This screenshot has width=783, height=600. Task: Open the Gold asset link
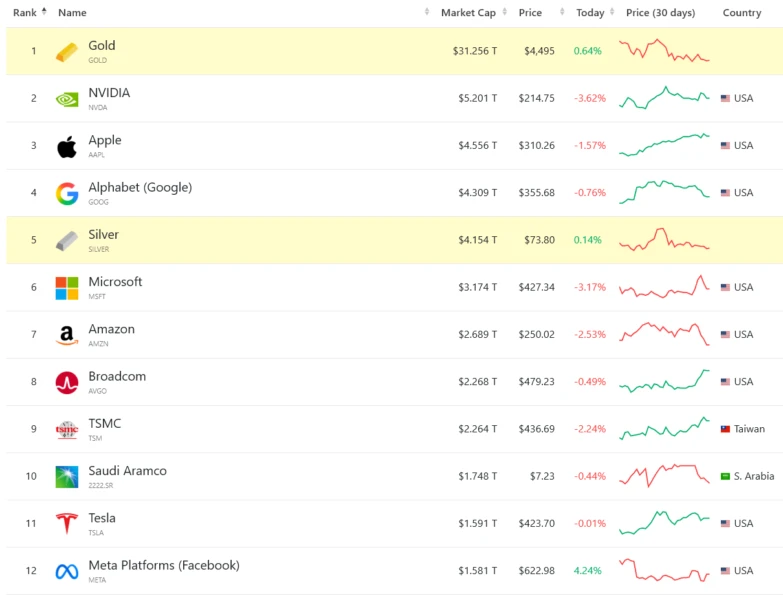(102, 45)
